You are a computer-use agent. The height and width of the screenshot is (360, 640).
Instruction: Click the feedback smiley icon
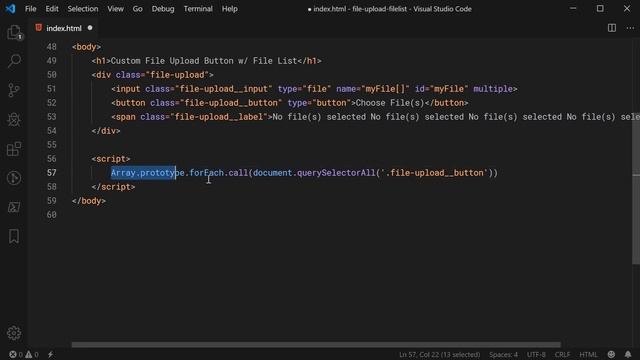pyautogui.click(x=611, y=354)
